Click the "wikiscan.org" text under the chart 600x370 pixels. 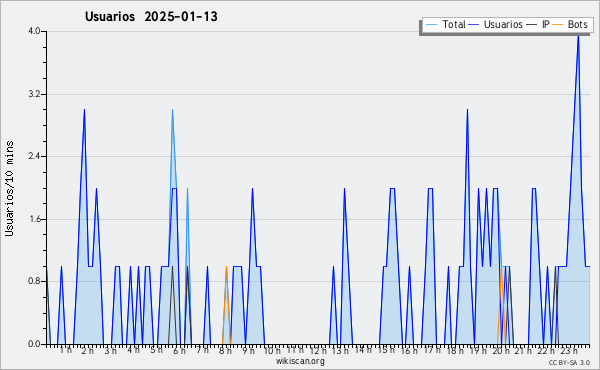300,361
